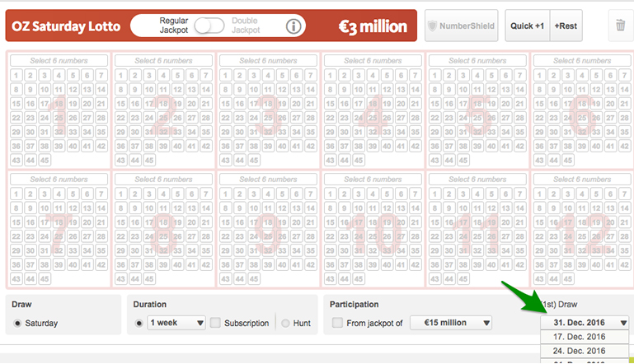This screenshot has width=634, height=364.
Task: Pick number 22 in lottery field 4
Action: point(331,118)
